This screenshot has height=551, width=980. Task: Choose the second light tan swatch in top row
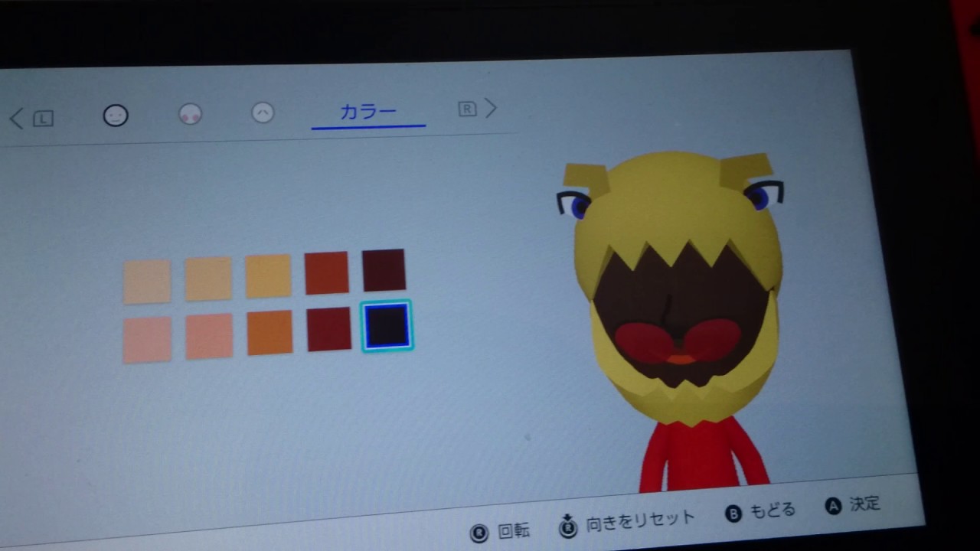coord(208,279)
